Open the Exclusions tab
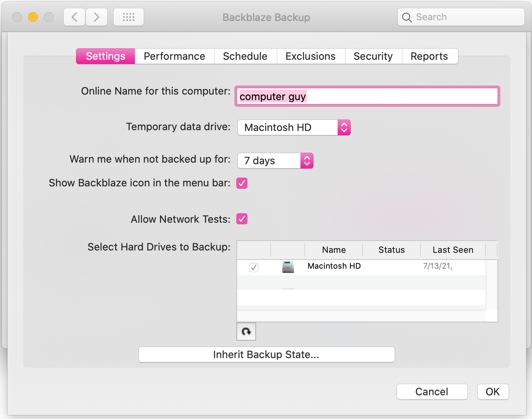 311,56
